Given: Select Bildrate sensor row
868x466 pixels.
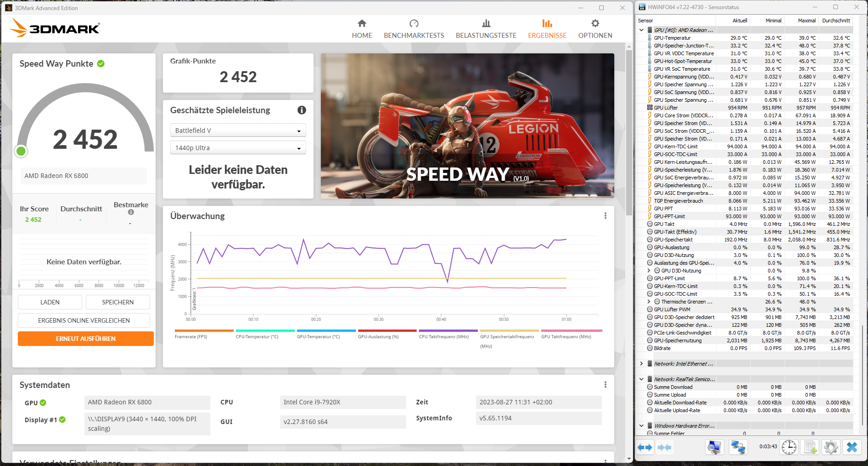Looking at the screenshot, I should click(744, 348).
